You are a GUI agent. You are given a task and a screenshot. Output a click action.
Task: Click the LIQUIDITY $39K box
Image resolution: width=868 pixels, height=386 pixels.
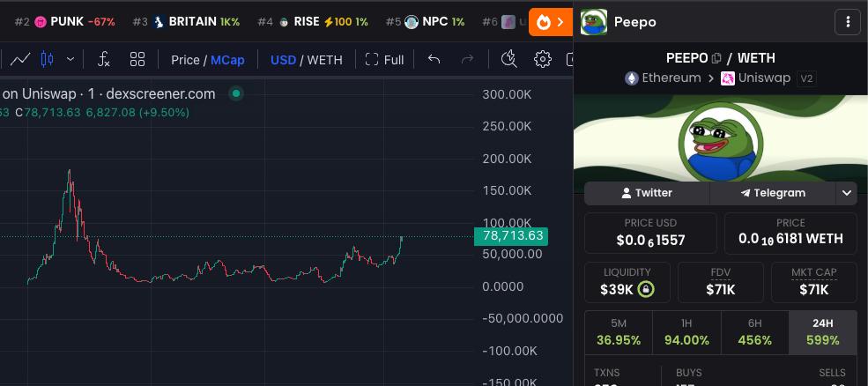click(x=627, y=282)
